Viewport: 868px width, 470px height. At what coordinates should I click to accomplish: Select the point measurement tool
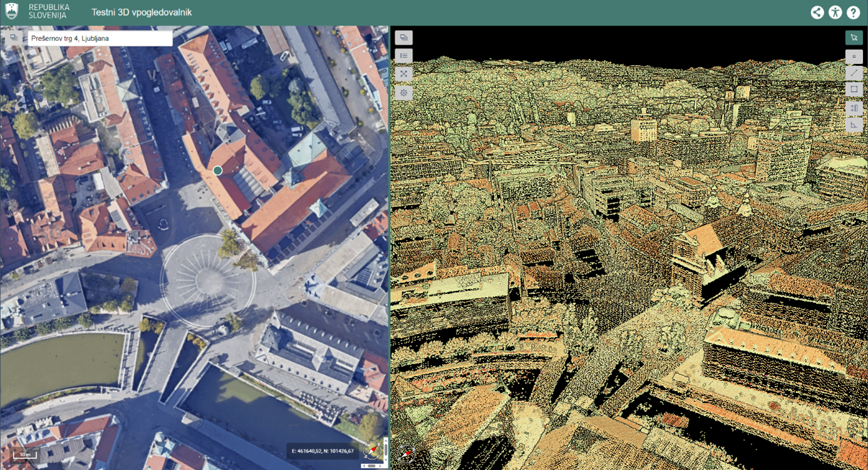(x=854, y=56)
